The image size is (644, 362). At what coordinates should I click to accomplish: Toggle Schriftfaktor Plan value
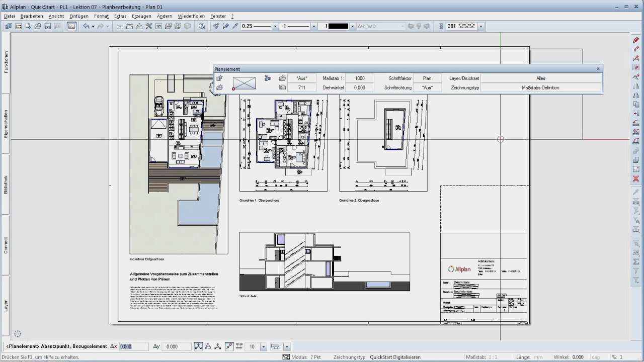tap(428, 78)
